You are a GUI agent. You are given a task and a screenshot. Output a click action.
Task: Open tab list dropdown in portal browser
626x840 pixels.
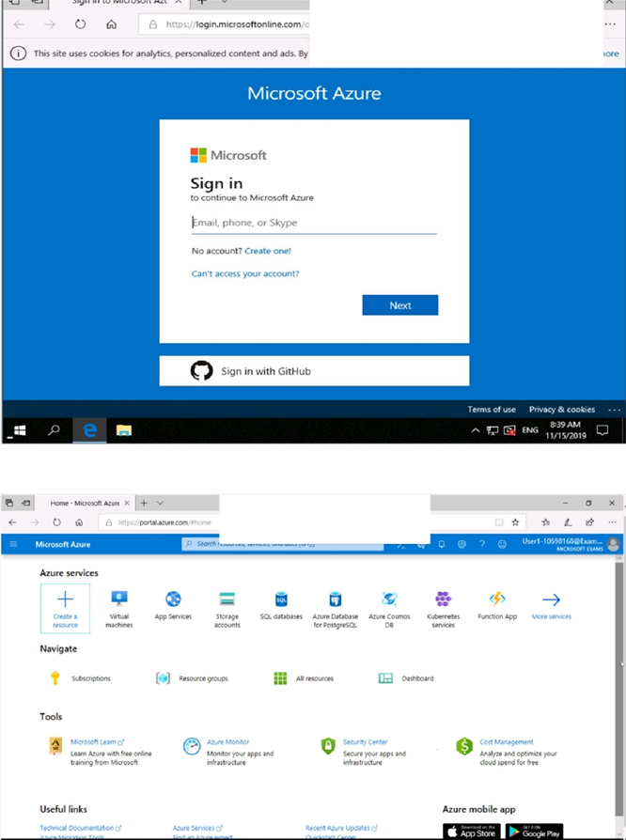click(160, 503)
